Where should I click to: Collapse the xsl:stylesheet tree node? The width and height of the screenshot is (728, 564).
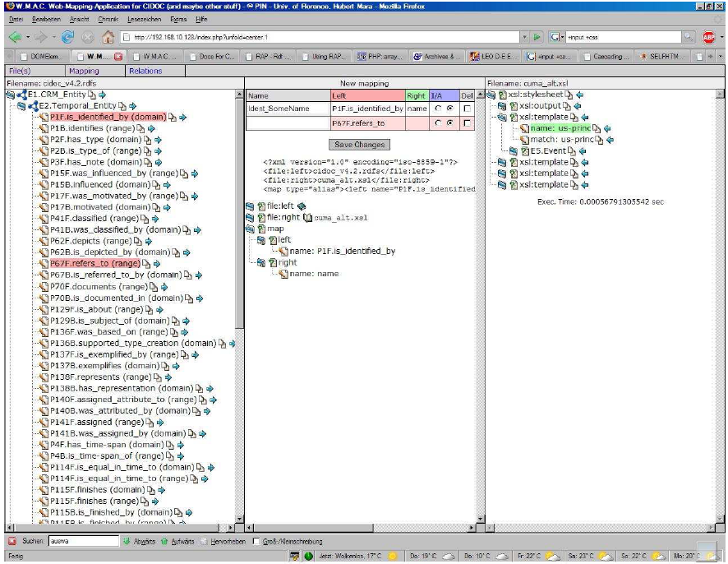[491, 95]
